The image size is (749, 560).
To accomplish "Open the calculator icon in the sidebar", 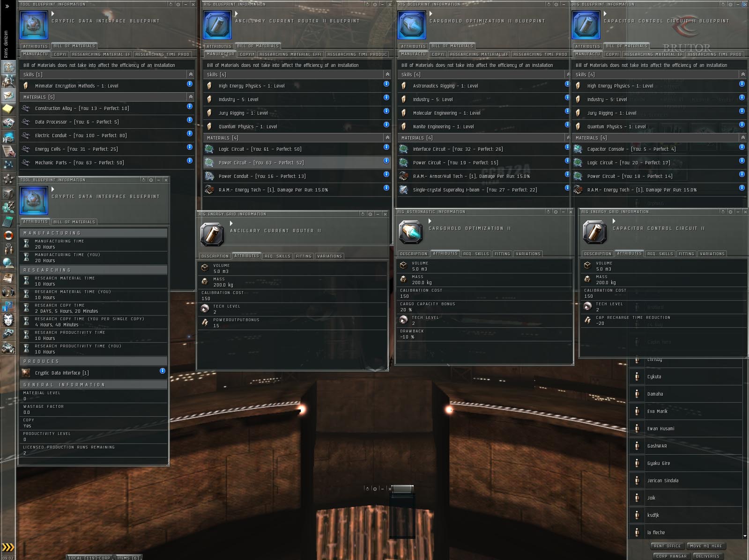I will coord(8,221).
